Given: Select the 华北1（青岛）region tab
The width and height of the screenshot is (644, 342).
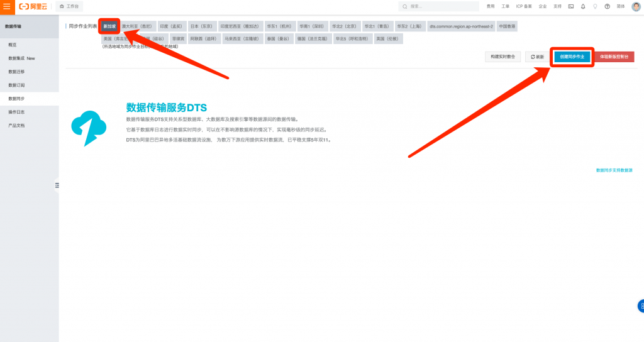Looking at the screenshot, I should pos(377,26).
